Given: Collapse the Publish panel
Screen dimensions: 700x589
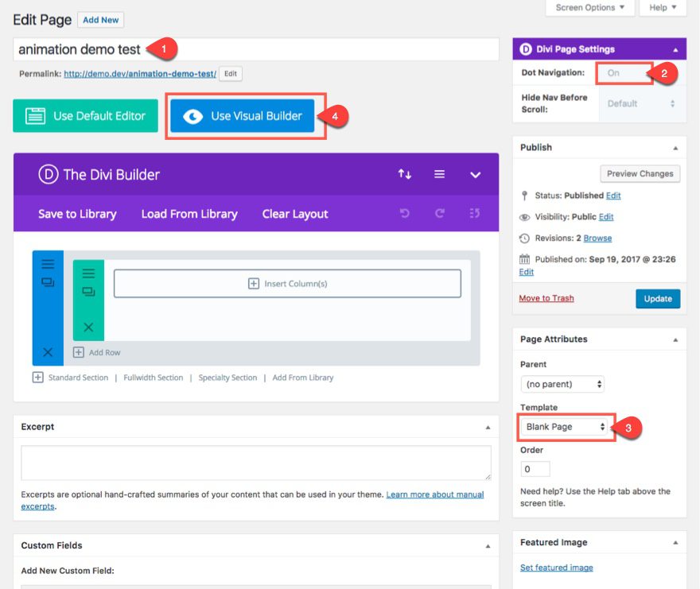Looking at the screenshot, I should point(675,148).
